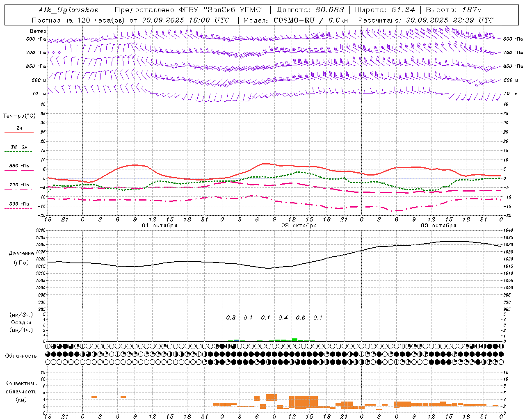Click the '500 гПа' temperature legend entry
This screenshot has width=525, height=420.
19,204
